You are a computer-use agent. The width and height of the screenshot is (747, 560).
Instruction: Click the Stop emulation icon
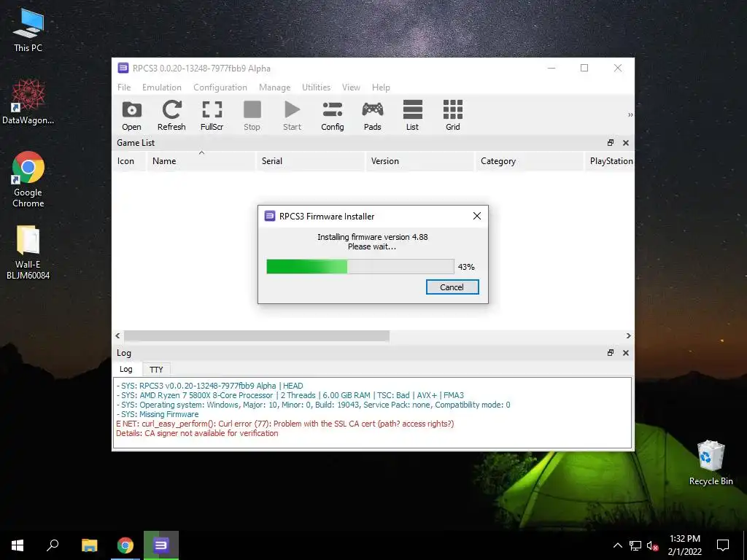252,116
